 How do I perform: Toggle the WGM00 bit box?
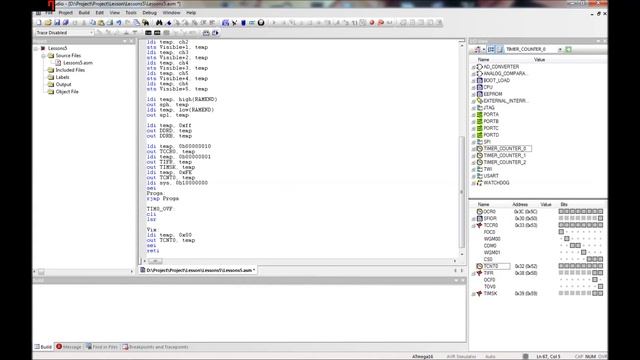tap(567, 239)
